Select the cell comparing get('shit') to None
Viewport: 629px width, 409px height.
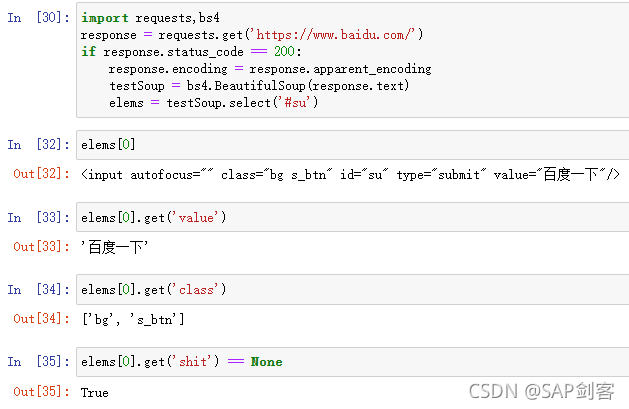[x=353, y=362]
